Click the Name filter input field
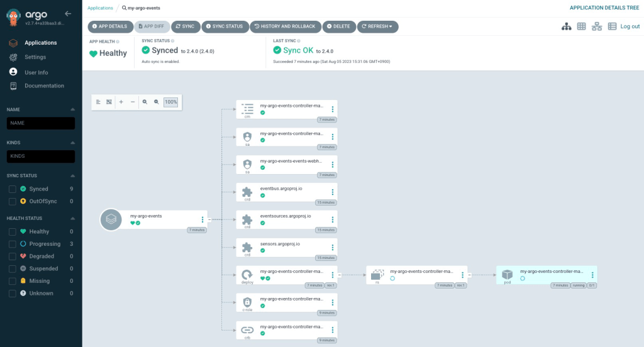The image size is (644, 347). pos(41,123)
